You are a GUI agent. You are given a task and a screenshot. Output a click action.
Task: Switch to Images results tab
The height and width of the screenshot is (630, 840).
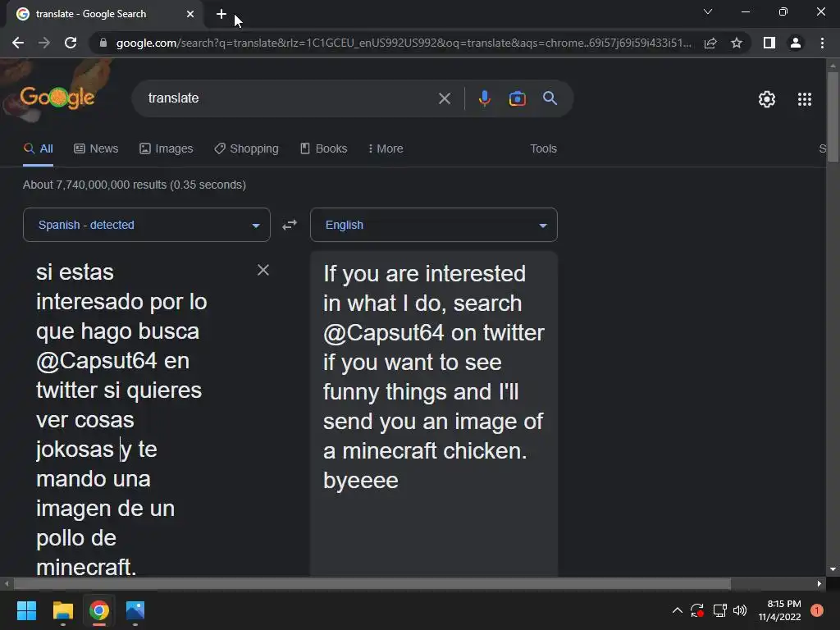(166, 149)
